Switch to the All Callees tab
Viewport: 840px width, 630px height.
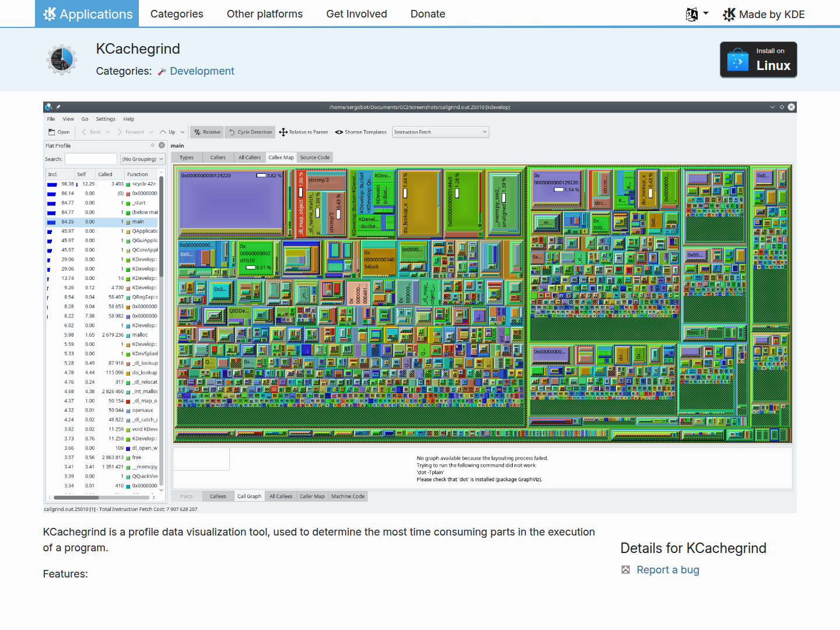(281, 496)
